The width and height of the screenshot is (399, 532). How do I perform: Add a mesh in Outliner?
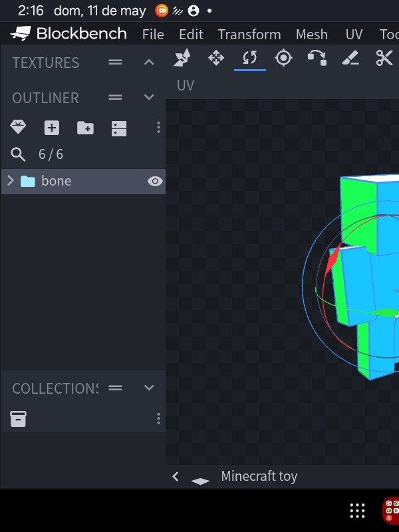click(x=18, y=127)
